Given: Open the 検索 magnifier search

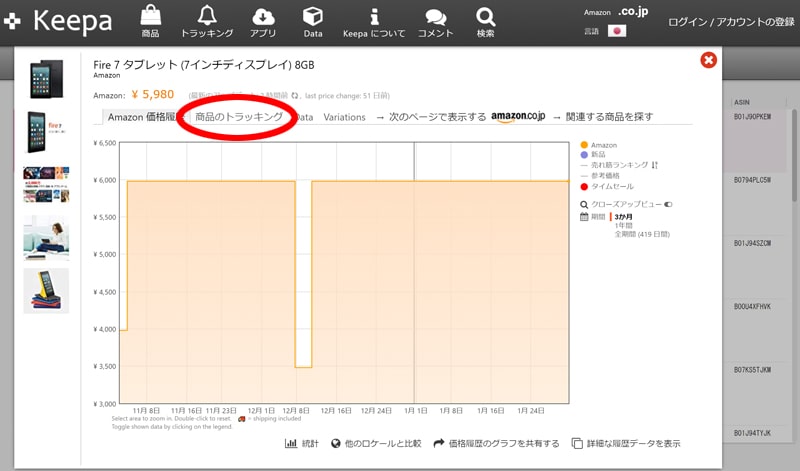Looking at the screenshot, I should pyautogui.click(x=485, y=21).
